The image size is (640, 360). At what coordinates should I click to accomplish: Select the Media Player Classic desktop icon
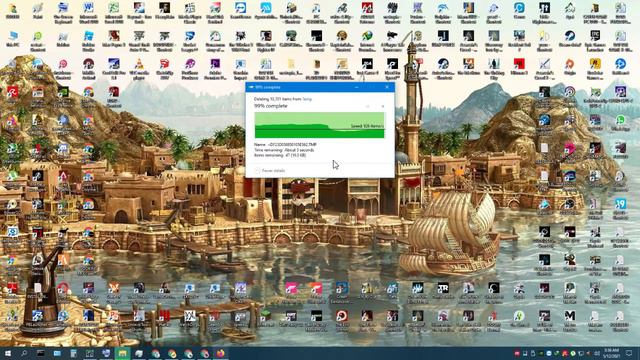click(189, 12)
